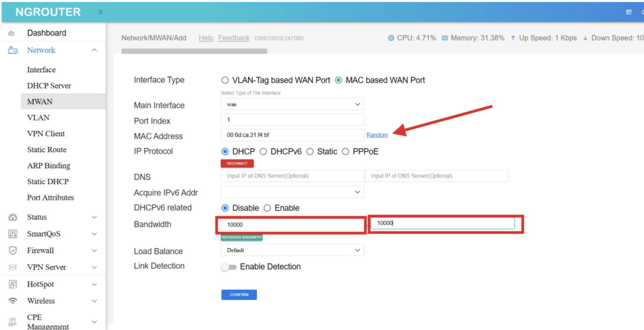Click the Network router icon in sidebar
Screen dimensions: 644x330
[x=13, y=50]
